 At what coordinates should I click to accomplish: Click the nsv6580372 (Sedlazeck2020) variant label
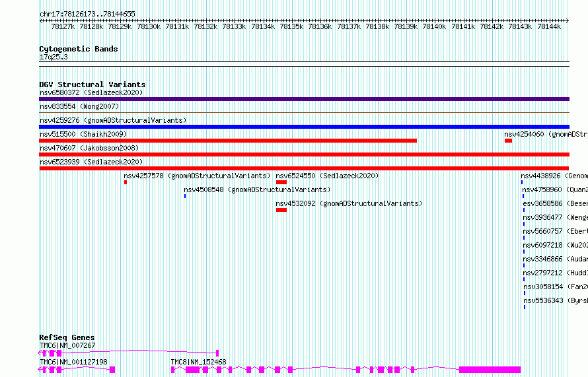click(91, 92)
